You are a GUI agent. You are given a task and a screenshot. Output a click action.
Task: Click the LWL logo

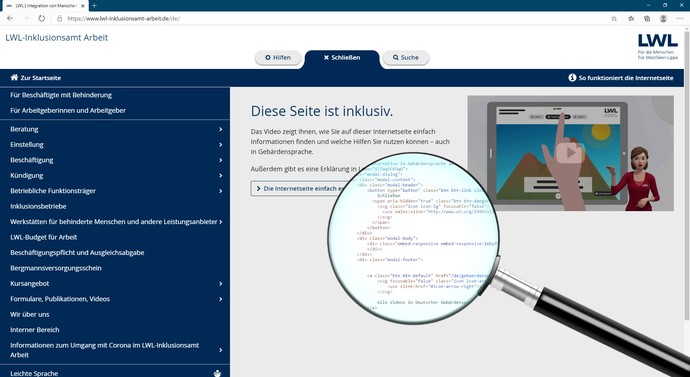pos(658,47)
